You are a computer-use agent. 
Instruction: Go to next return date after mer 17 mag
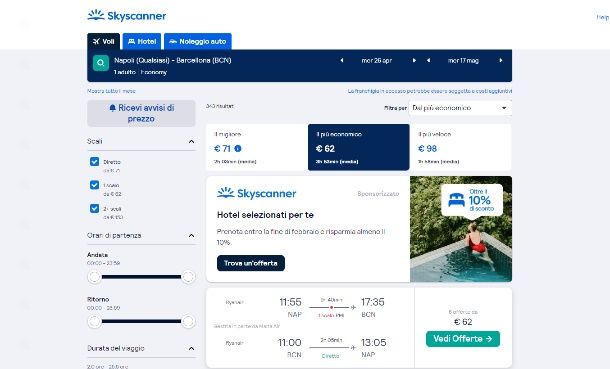(x=501, y=60)
